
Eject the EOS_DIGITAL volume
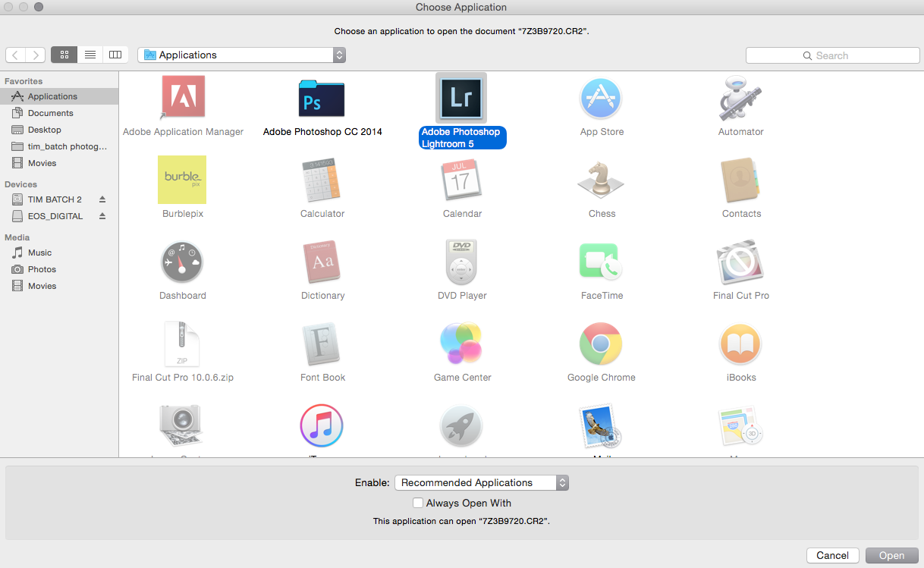(102, 216)
